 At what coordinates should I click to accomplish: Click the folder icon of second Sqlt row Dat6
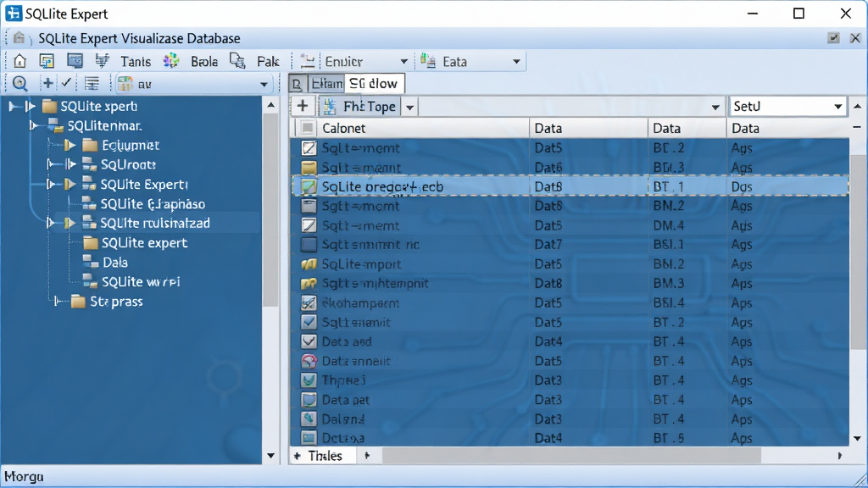[x=309, y=168]
